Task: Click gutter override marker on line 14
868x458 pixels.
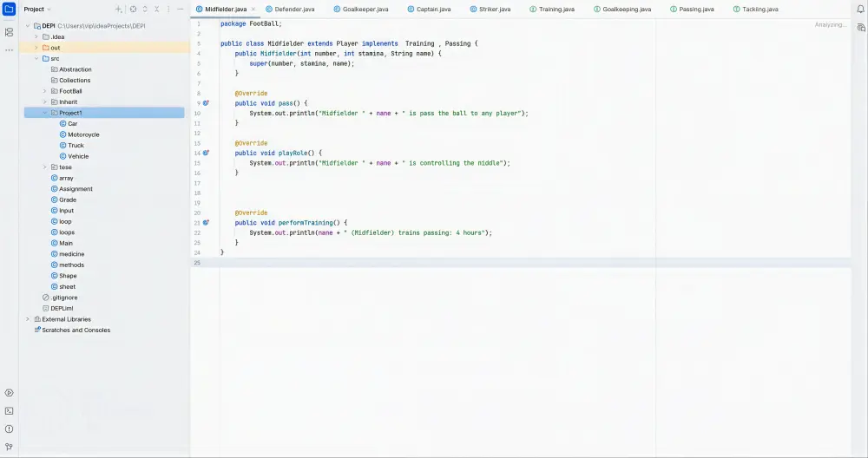Action: point(206,153)
